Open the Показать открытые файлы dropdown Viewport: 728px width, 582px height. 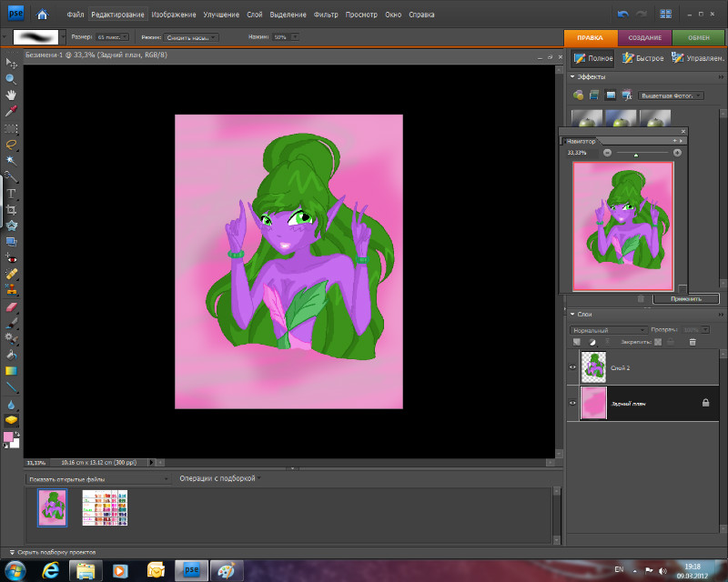coord(98,478)
